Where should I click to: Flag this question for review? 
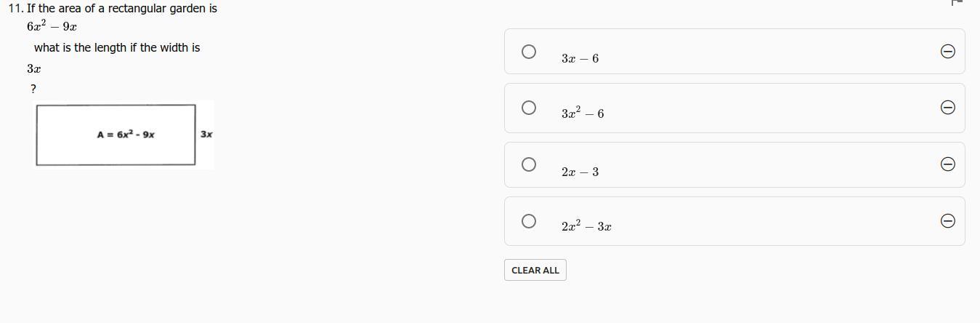[x=956, y=3]
